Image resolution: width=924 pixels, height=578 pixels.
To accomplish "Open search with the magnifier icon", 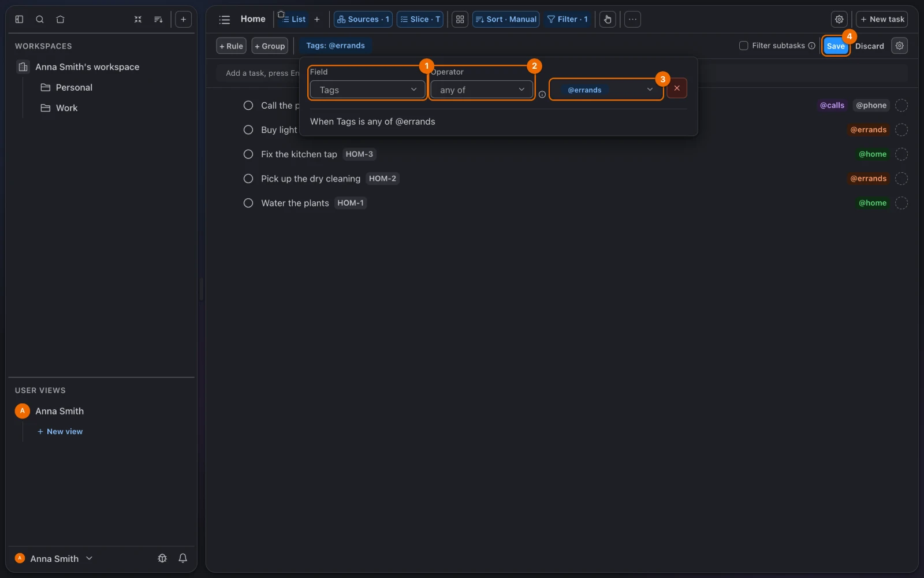I will coord(40,19).
